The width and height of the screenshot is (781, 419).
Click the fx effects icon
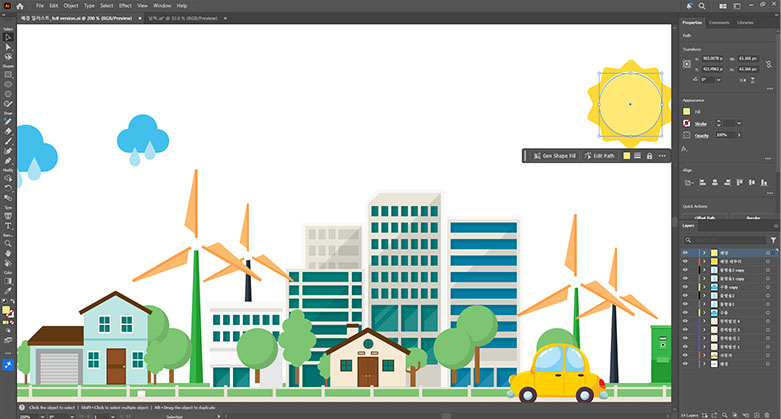684,148
